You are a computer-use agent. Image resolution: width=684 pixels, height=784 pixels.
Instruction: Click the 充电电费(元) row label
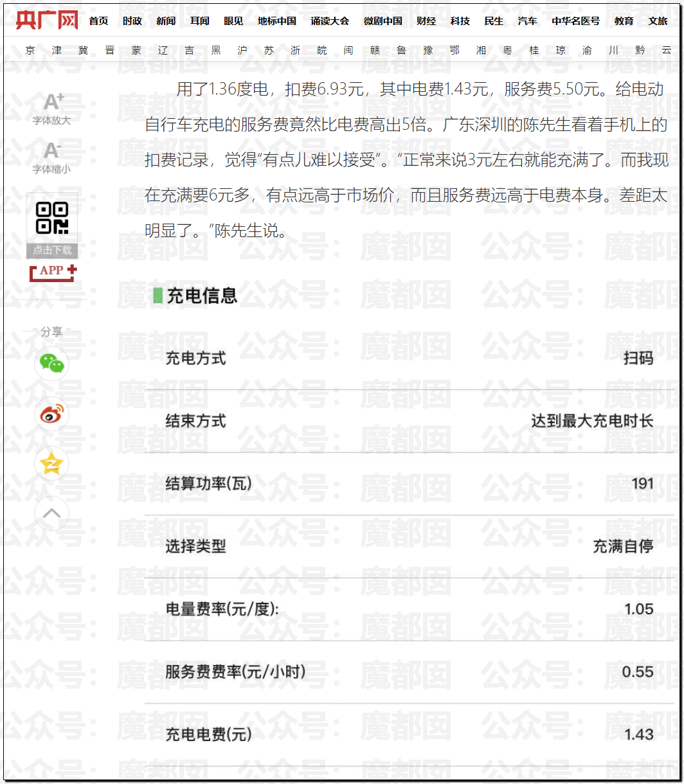[208, 734]
